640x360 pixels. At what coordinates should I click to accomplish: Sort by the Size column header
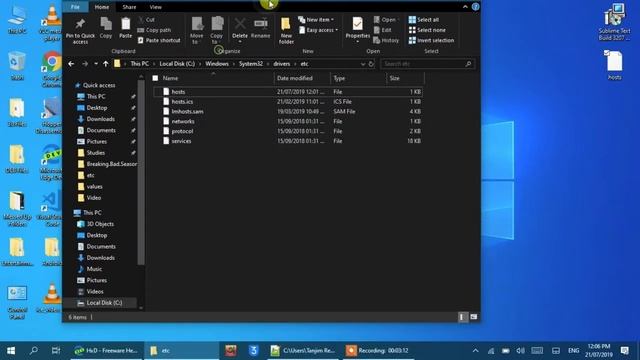(x=405, y=78)
